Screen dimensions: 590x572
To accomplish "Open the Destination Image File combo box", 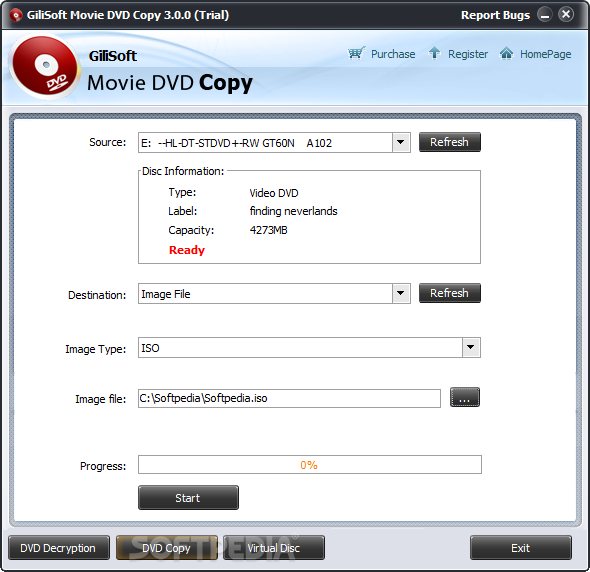I will tap(274, 294).
